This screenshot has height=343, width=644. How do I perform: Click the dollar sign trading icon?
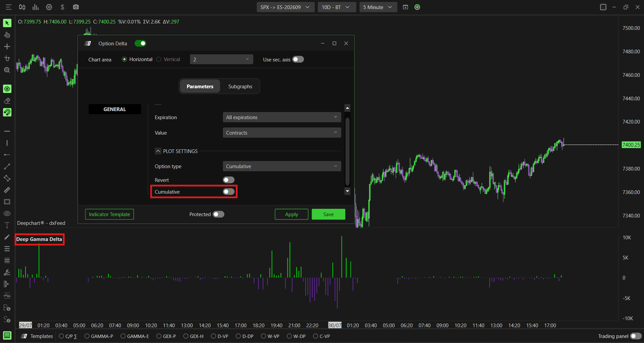62,7
